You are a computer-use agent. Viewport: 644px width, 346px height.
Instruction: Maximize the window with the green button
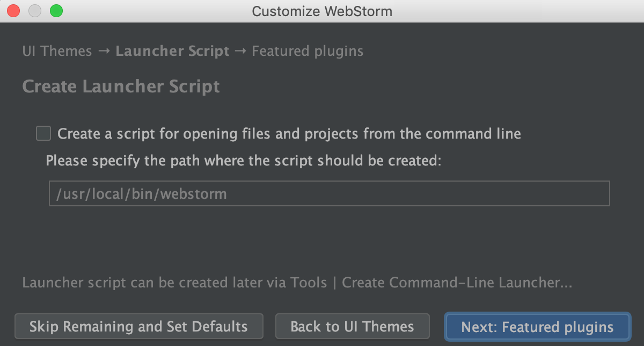(56, 11)
